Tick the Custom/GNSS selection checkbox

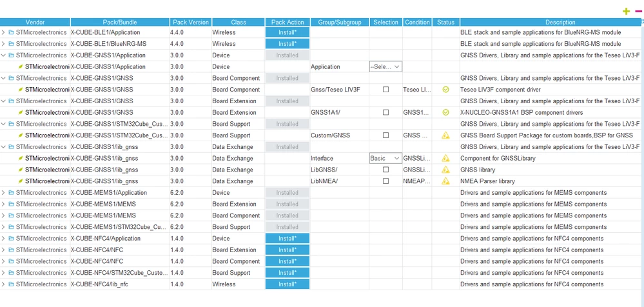tap(385, 135)
